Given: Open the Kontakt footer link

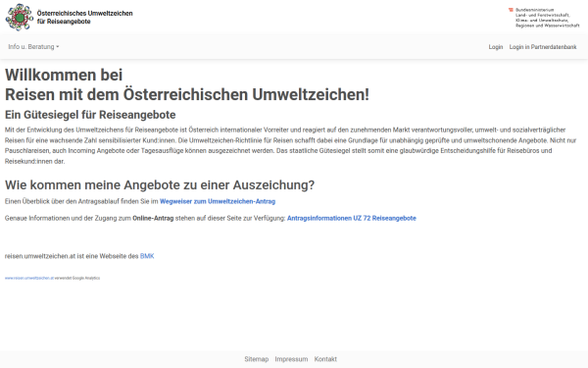Looking at the screenshot, I should [325, 359].
